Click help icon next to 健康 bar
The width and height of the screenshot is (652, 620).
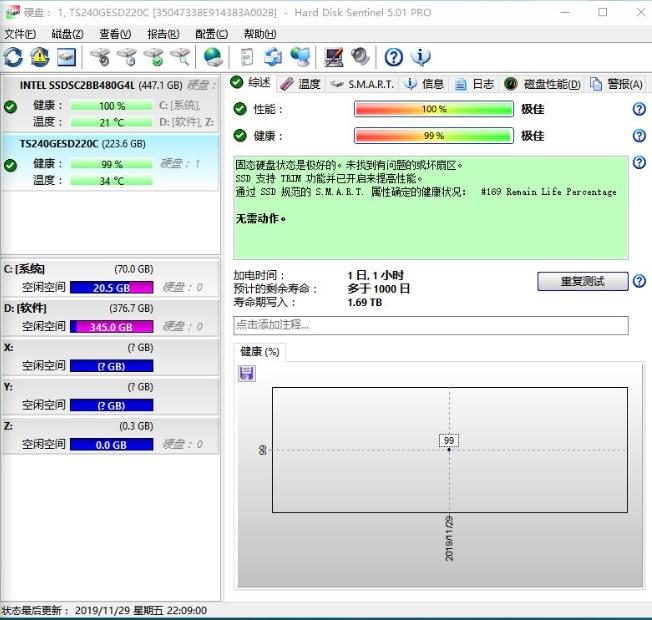pyautogui.click(x=639, y=136)
